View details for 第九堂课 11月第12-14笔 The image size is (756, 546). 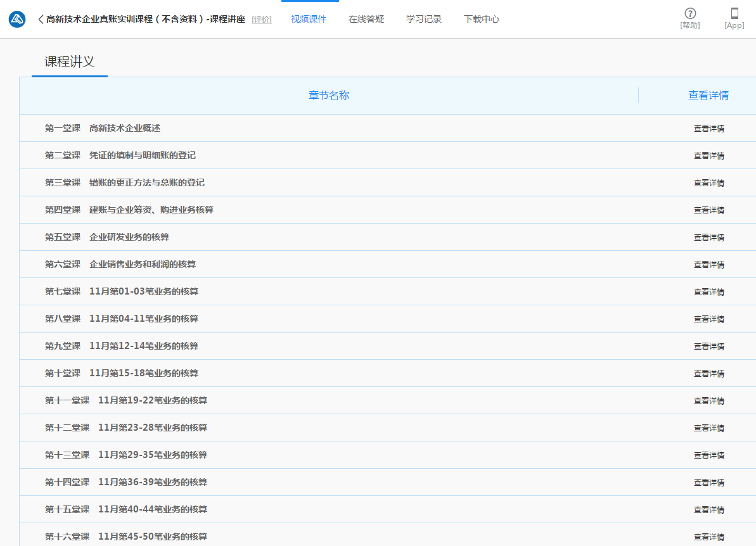point(708,346)
